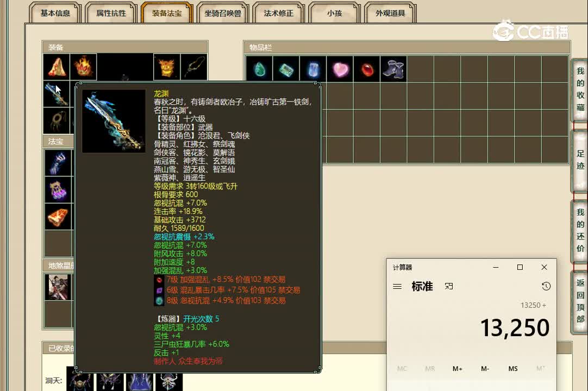This screenshot has width=588, height=391.
Task: Select the orange brick 法宝 icon
Action: pos(58,217)
